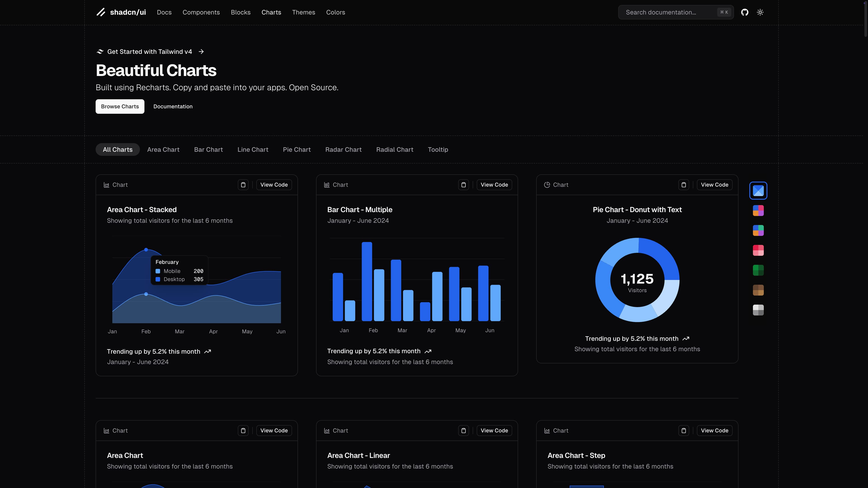The height and width of the screenshot is (488, 868).
Task: Click the clipboard icon on the Area Chart - Step card
Action: [x=683, y=430]
